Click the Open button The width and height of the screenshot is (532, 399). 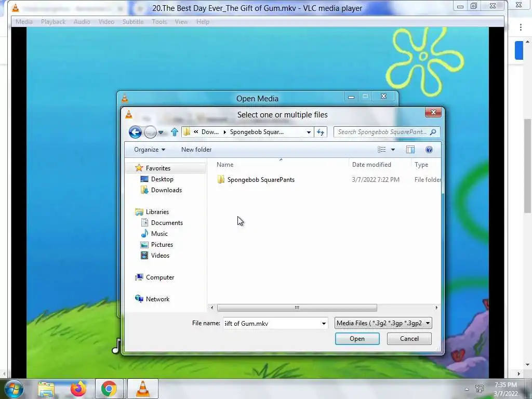click(357, 339)
